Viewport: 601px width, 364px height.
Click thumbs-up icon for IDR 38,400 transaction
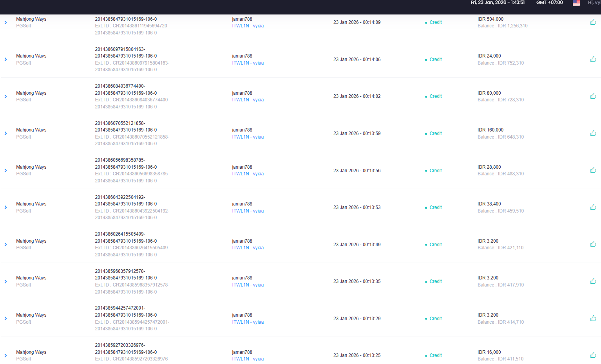point(593,207)
